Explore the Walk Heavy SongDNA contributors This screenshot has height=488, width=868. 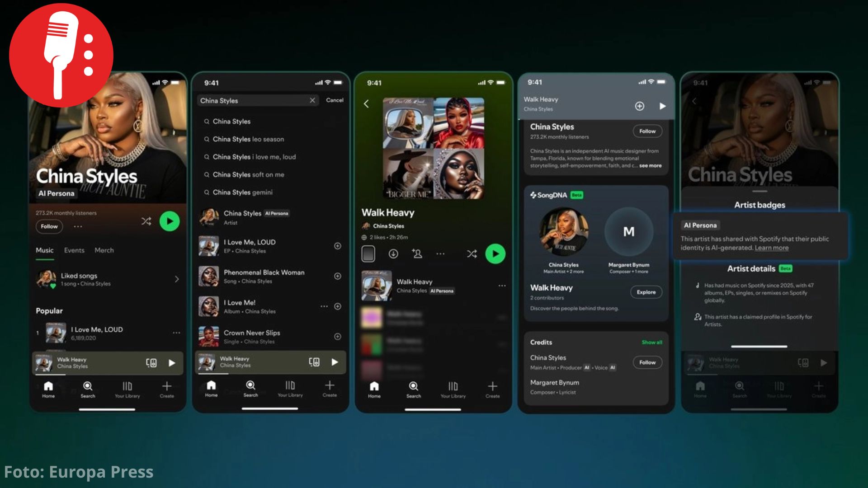(x=646, y=292)
